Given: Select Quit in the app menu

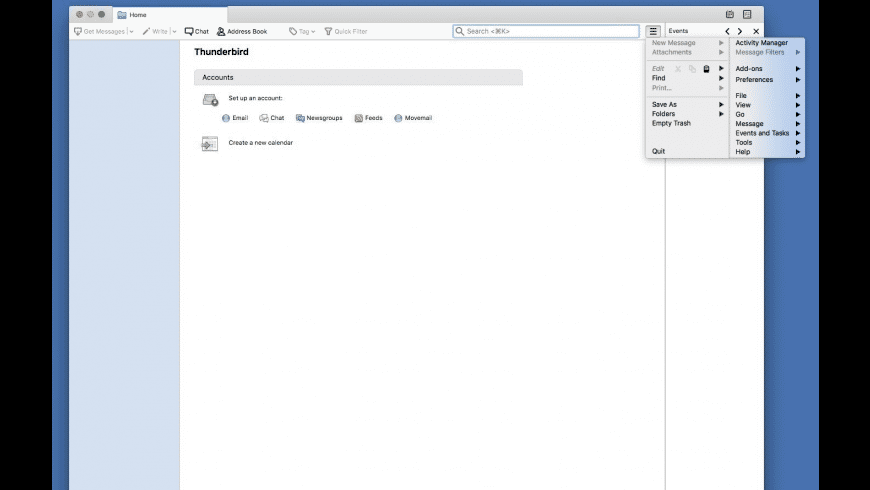Looking at the screenshot, I should point(658,151).
